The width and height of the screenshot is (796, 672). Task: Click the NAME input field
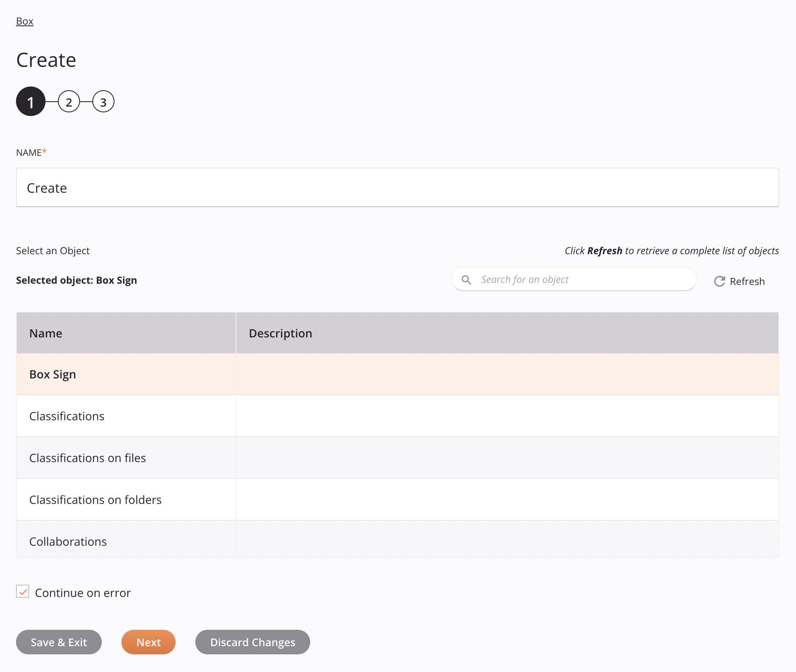pyautogui.click(x=397, y=187)
